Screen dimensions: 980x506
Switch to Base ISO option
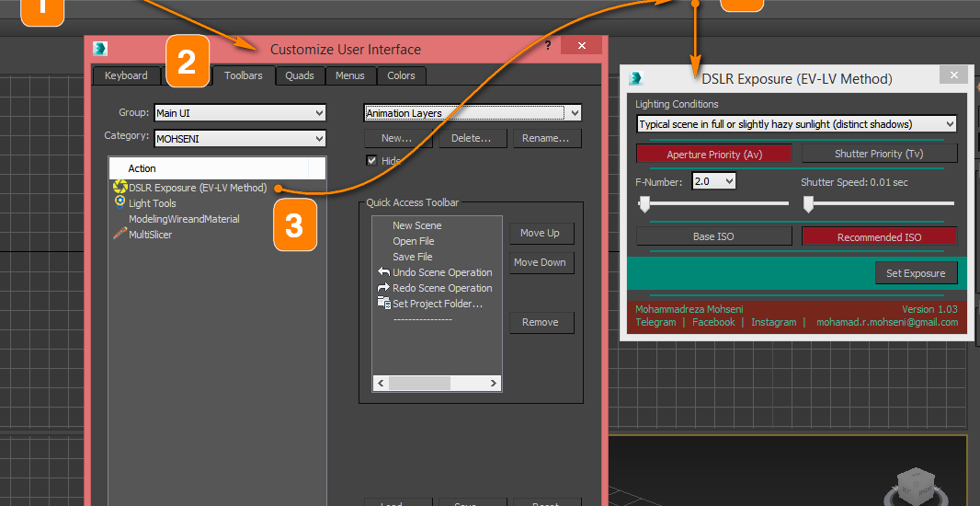pyautogui.click(x=713, y=236)
